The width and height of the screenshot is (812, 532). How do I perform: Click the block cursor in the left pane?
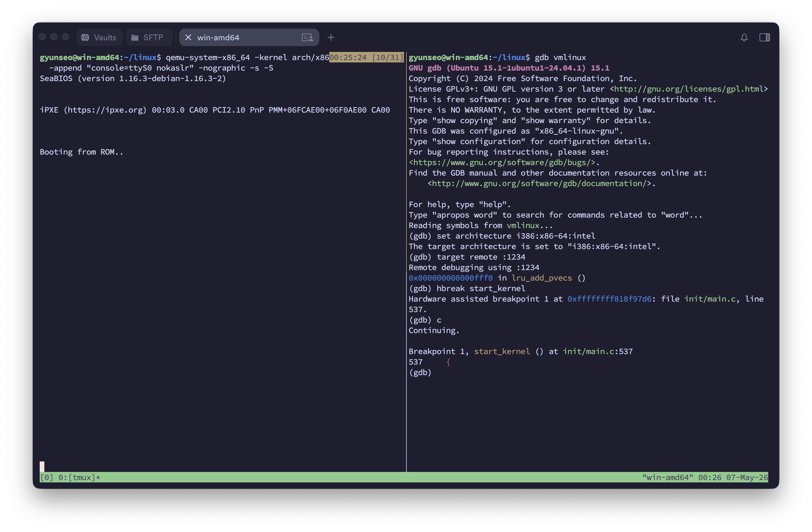point(42,466)
